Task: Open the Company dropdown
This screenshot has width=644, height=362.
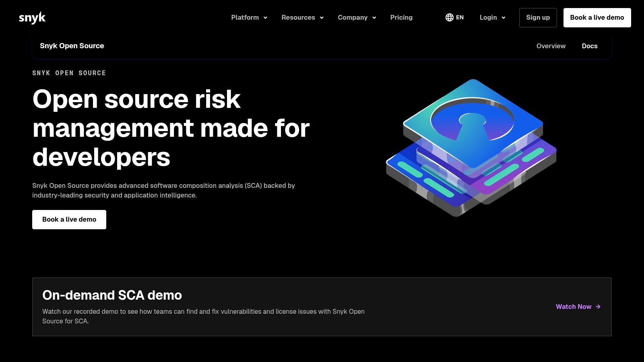Action: 357,17
